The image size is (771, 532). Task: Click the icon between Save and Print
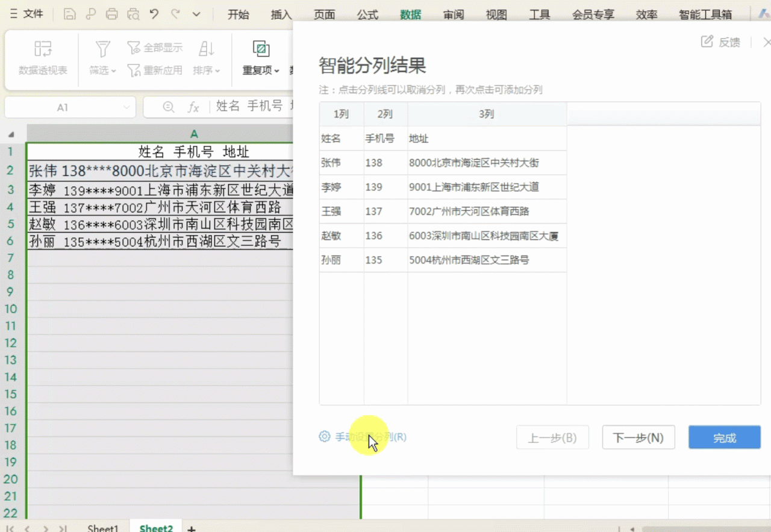pos(90,14)
